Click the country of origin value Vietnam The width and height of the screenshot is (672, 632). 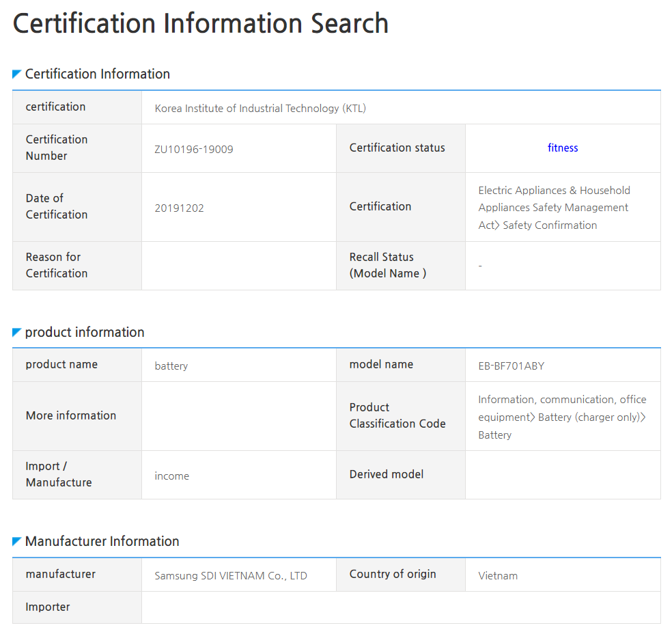click(498, 575)
